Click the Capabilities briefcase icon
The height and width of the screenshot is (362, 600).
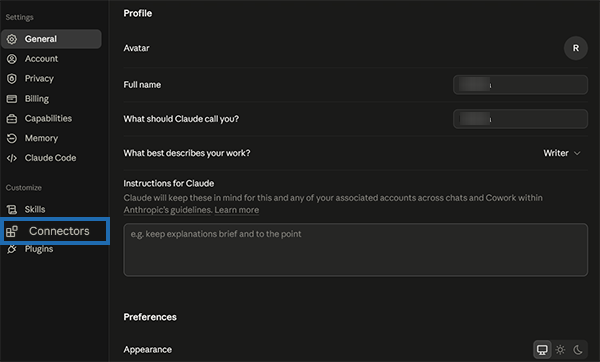12,119
